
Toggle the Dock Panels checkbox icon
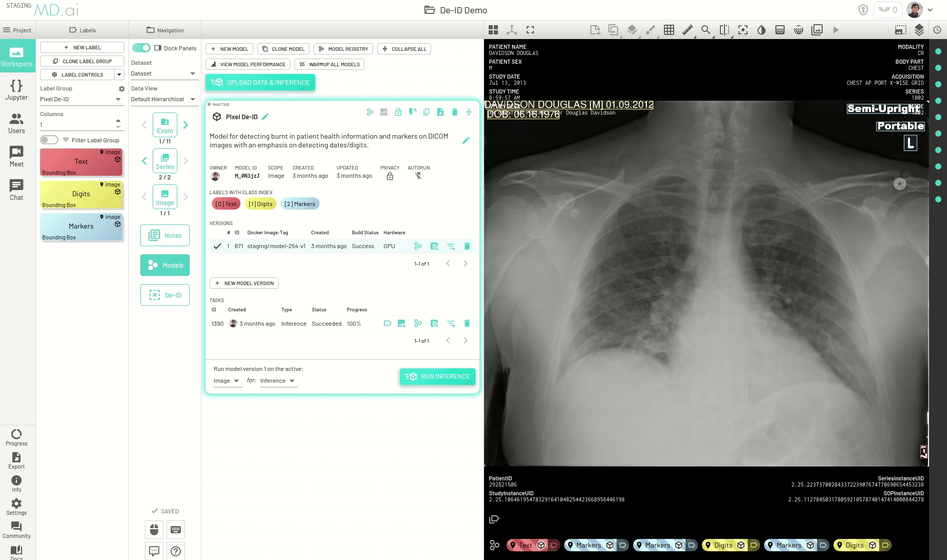click(x=158, y=48)
